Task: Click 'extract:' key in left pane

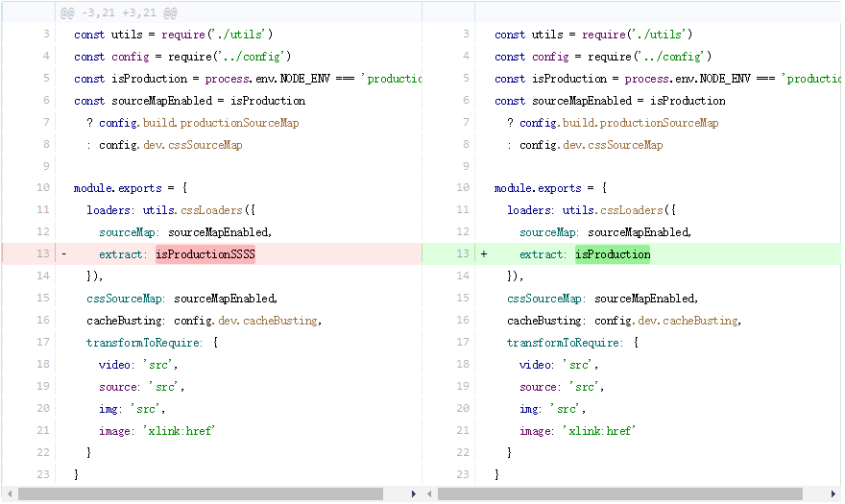Action: [123, 254]
